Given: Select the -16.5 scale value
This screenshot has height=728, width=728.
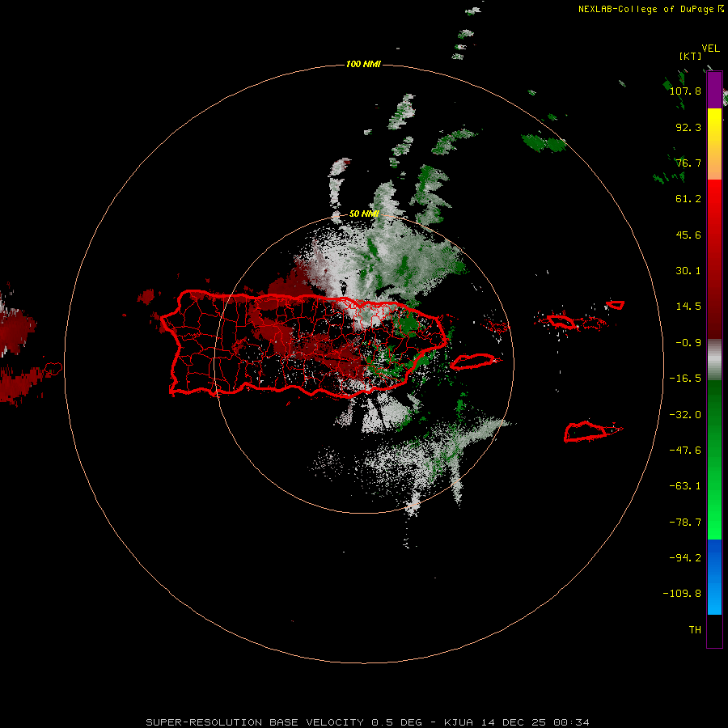Looking at the screenshot, I should pyautogui.click(x=685, y=379).
